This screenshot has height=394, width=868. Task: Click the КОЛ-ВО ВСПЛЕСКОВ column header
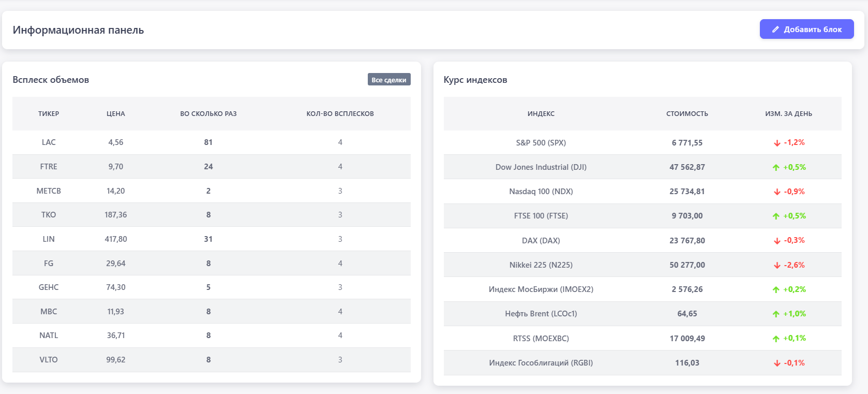tap(340, 114)
